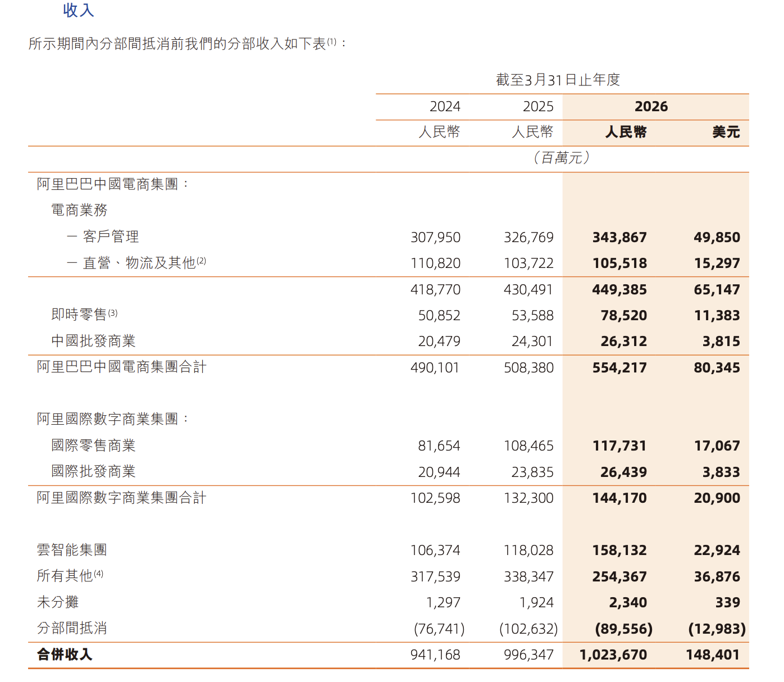
Task: Select total 996,347 in 合併收入 row
Action: pyautogui.click(x=528, y=655)
